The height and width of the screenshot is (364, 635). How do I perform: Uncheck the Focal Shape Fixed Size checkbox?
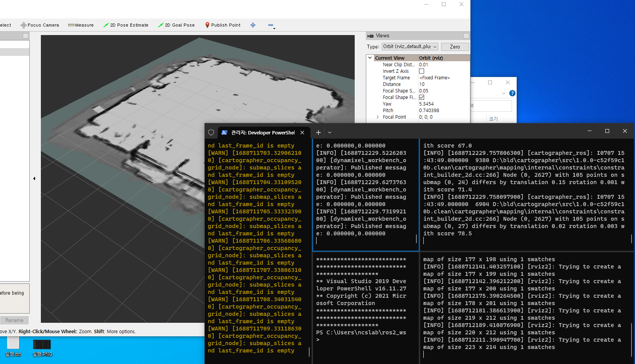(x=421, y=97)
